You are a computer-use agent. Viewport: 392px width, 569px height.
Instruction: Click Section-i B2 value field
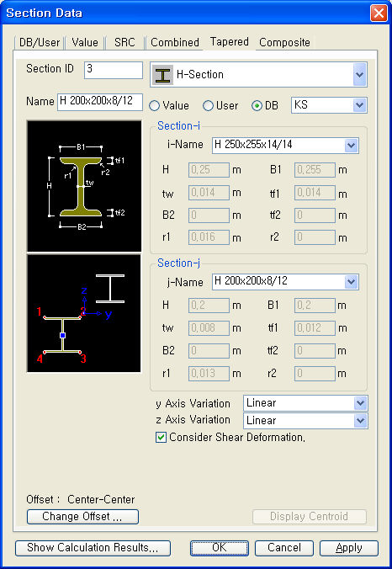[209, 215]
